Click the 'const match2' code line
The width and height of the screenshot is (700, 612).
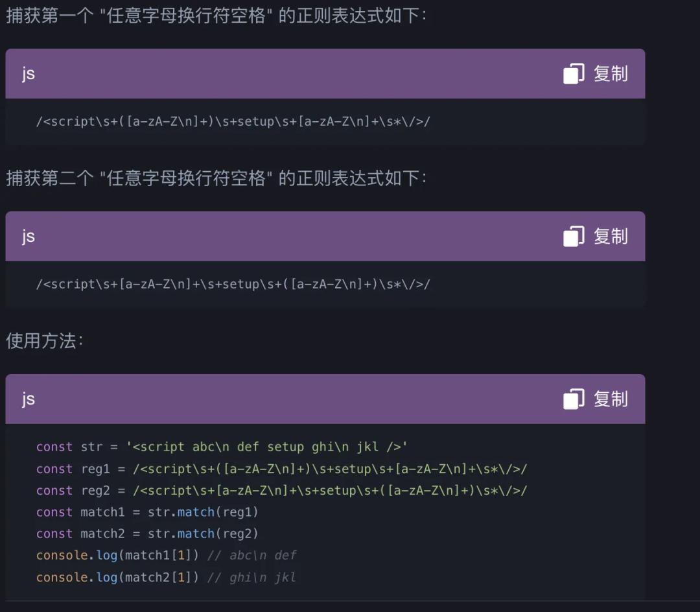[x=147, y=534]
